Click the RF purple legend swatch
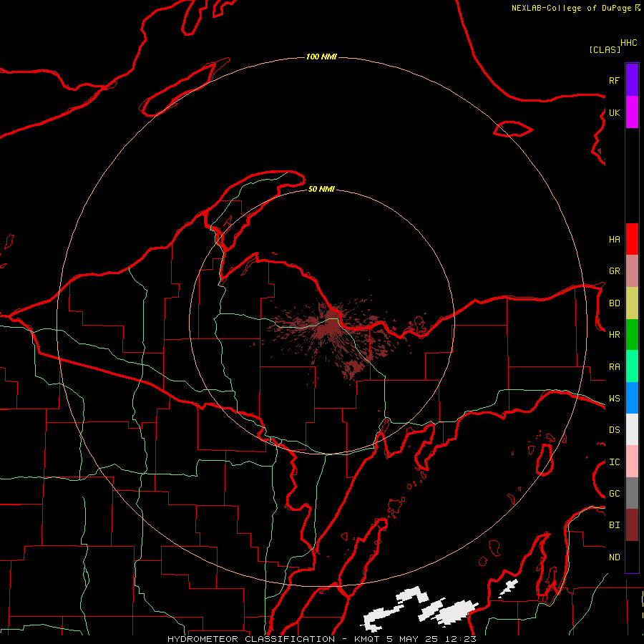Screen dimensions: 644x644 (x=632, y=80)
